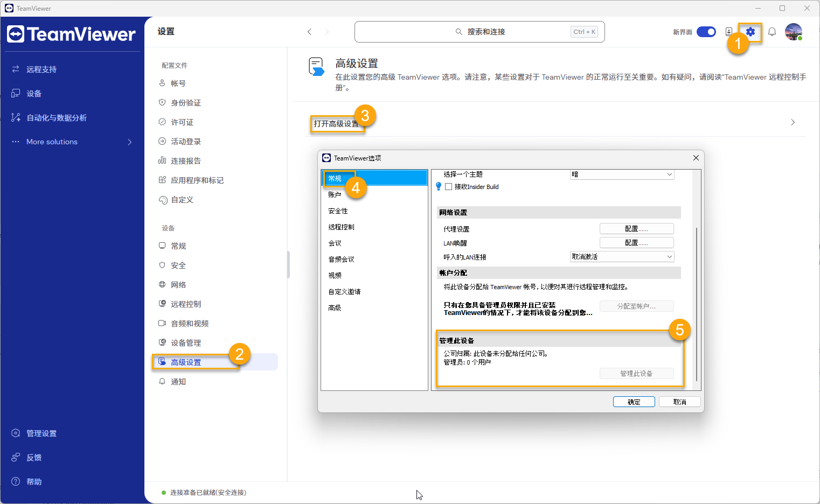The height and width of the screenshot is (504, 820).
Task: Click 配置 button for LAN唤醒
Action: click(637, 243)
